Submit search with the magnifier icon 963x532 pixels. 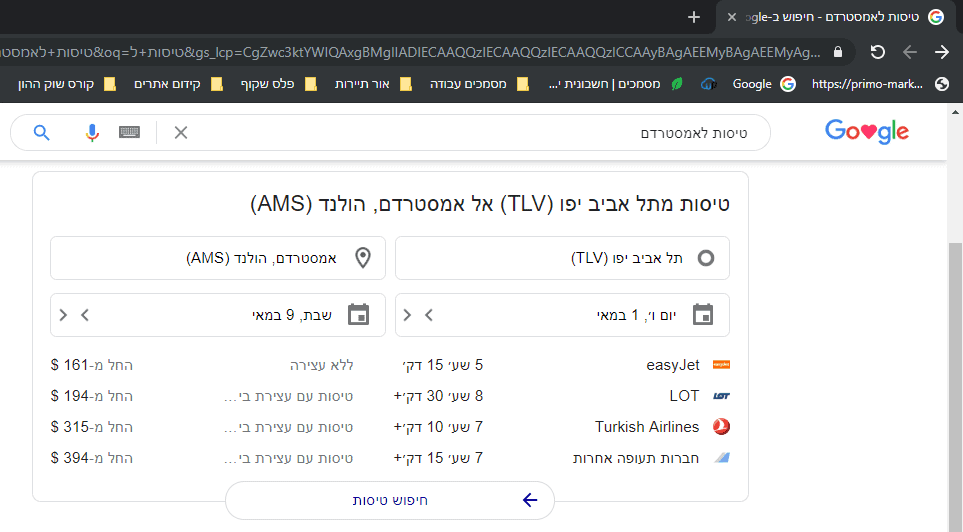point(41,133)
